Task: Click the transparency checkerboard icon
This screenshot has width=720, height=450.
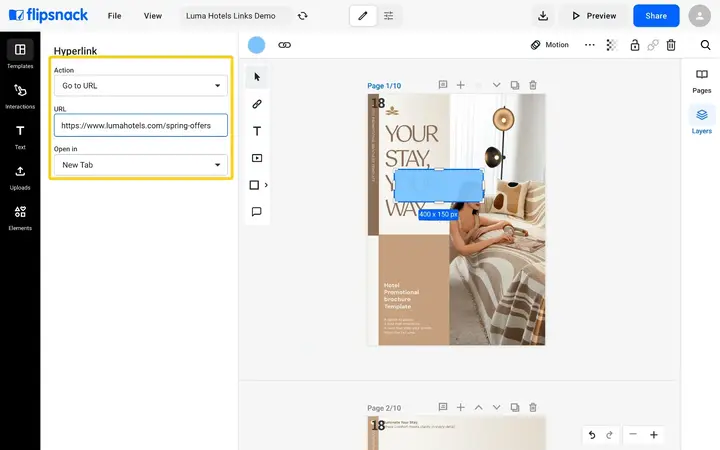Action: 612,45
